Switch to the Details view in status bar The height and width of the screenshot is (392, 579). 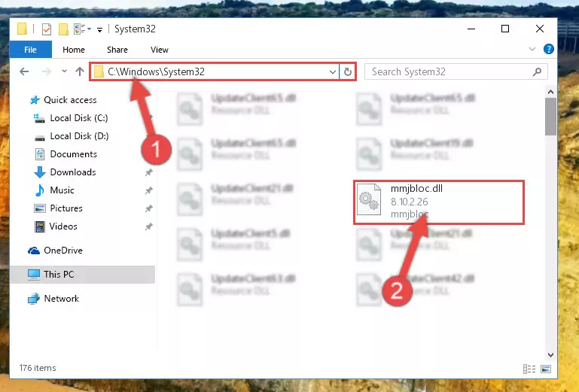[x=529, y=369]
